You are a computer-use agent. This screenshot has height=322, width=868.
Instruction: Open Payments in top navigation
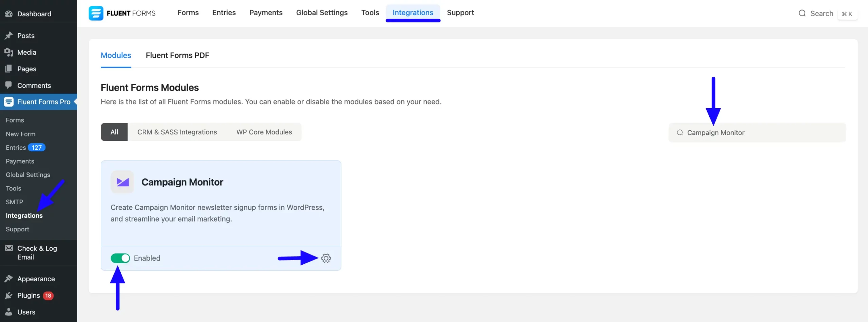[x=266, y=13]
